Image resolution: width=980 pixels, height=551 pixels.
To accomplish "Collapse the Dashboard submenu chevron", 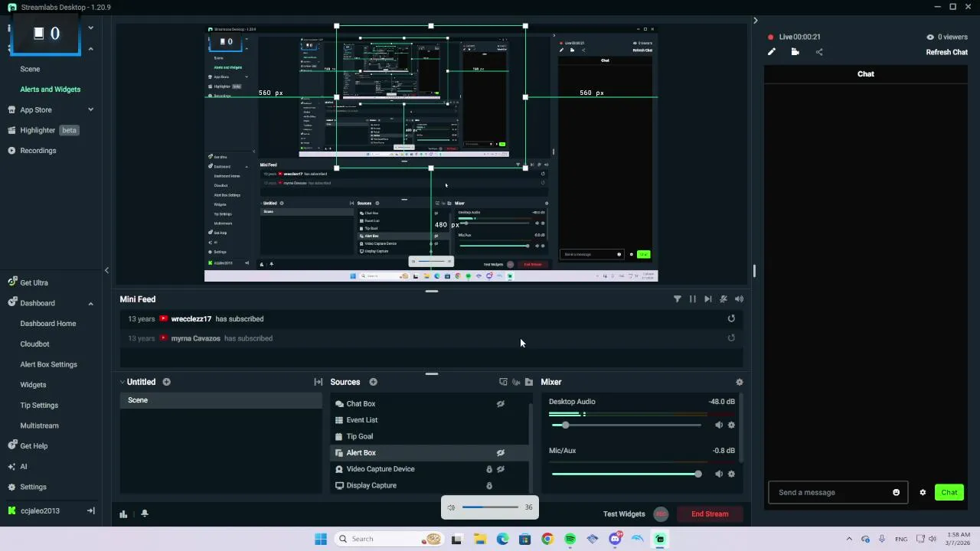I will pos(90,303).
